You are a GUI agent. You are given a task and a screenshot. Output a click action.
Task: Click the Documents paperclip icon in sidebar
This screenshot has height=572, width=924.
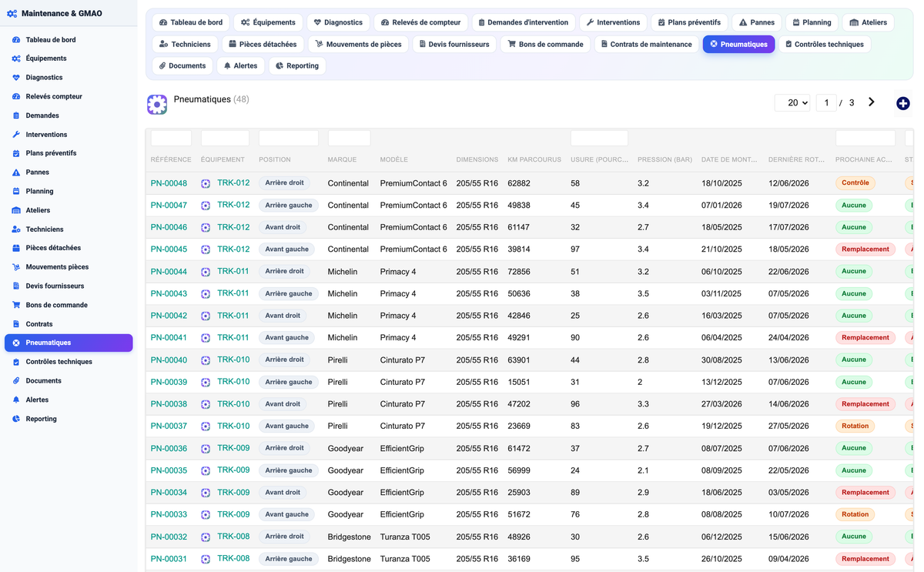16,381
